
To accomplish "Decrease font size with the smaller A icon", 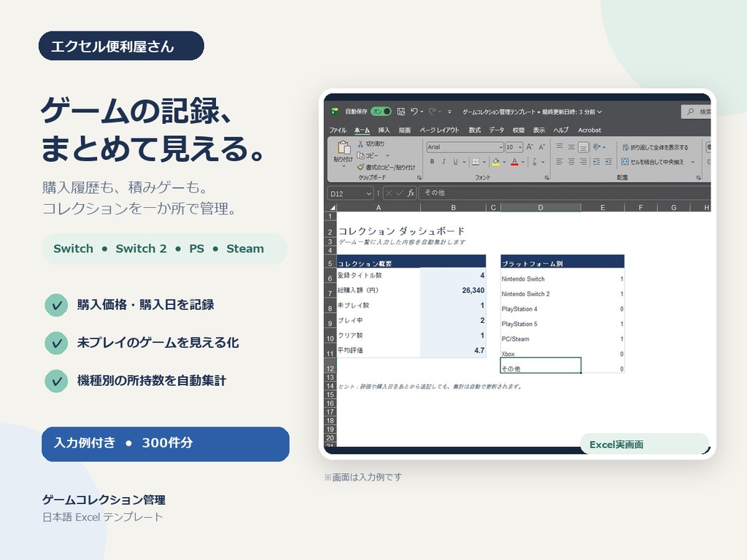I will click(541, 147).
